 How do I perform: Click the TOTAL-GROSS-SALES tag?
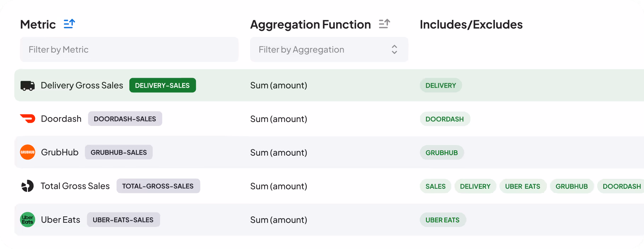[x=158, y=186]
